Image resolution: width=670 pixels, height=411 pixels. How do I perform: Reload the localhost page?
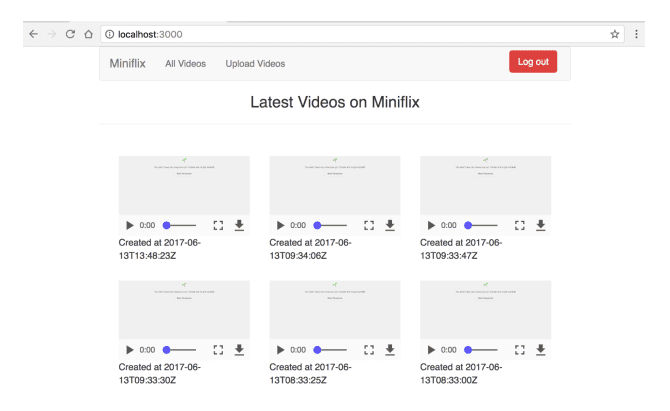[x=70, y=34]
